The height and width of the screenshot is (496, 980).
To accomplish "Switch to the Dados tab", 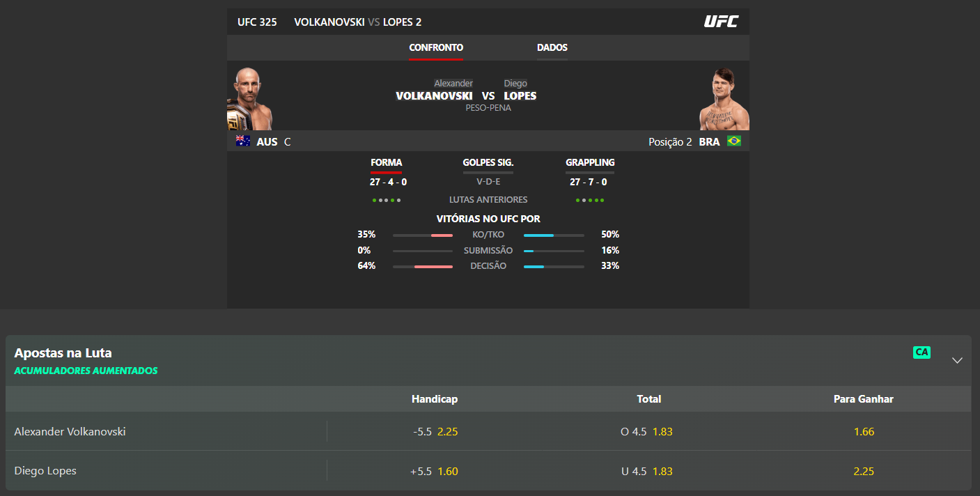I will (552, 48).
